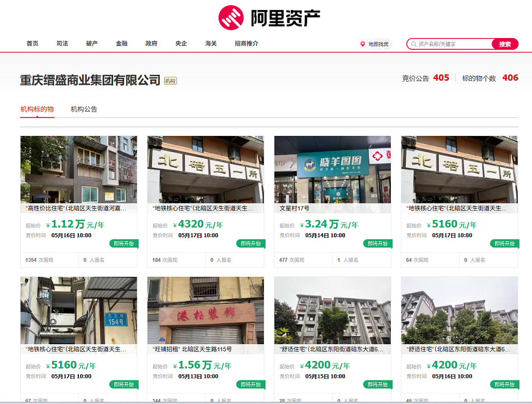Viewport: 532px width, 404px height.
Task: Click the ¥4320元/年 starting price
Action: point(198,224)
